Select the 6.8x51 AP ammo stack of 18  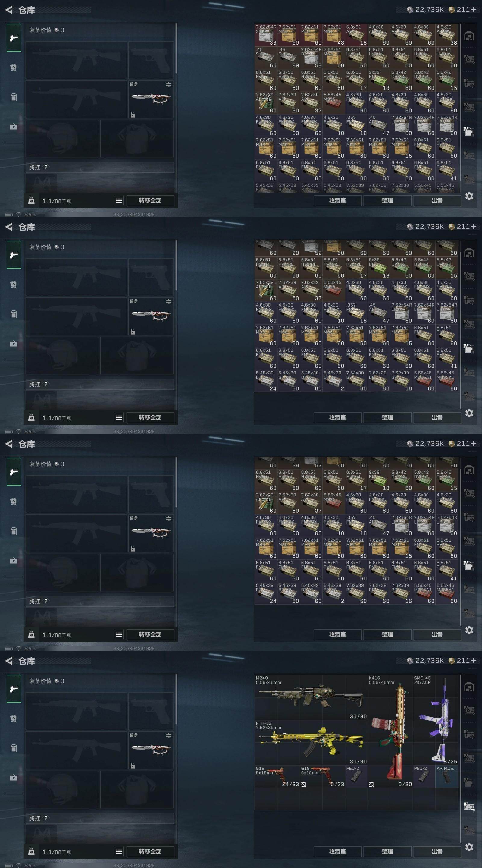[x=356, y=35]
